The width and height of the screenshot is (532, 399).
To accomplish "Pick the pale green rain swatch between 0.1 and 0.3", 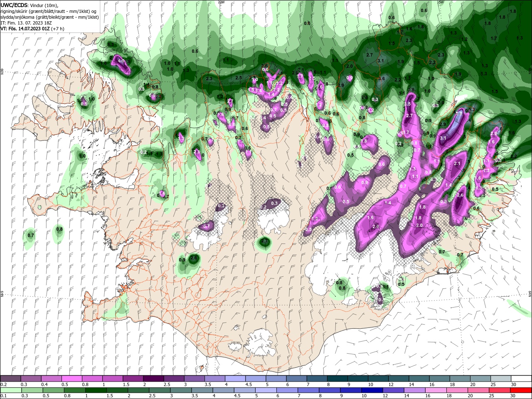I will coord(11,390).
